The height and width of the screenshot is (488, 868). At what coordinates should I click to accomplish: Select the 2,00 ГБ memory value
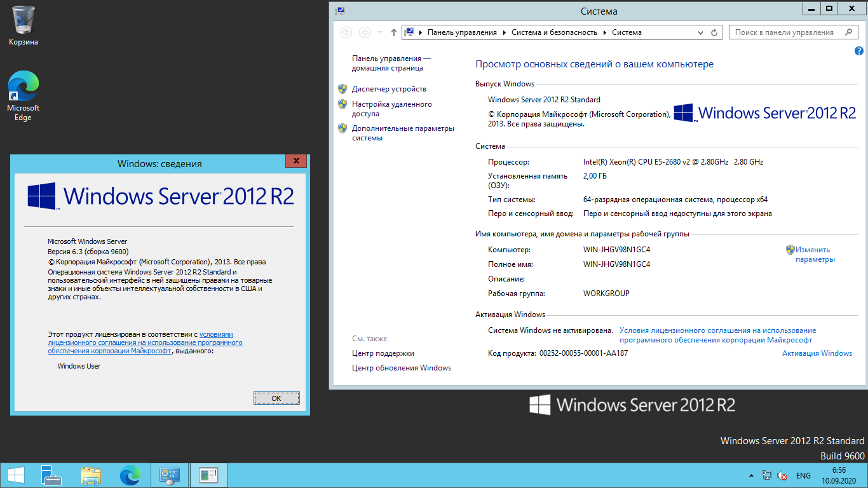595,176
